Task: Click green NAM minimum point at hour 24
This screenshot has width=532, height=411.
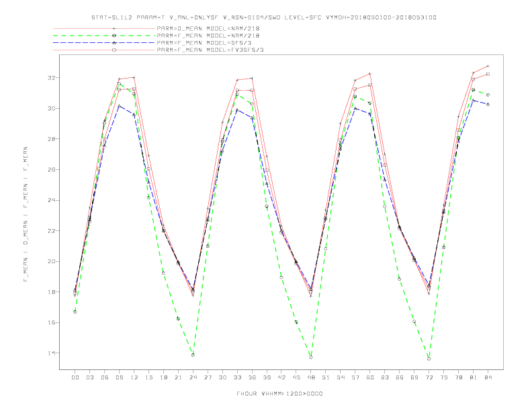Action: pyautogui.click(x=193, y=355)
